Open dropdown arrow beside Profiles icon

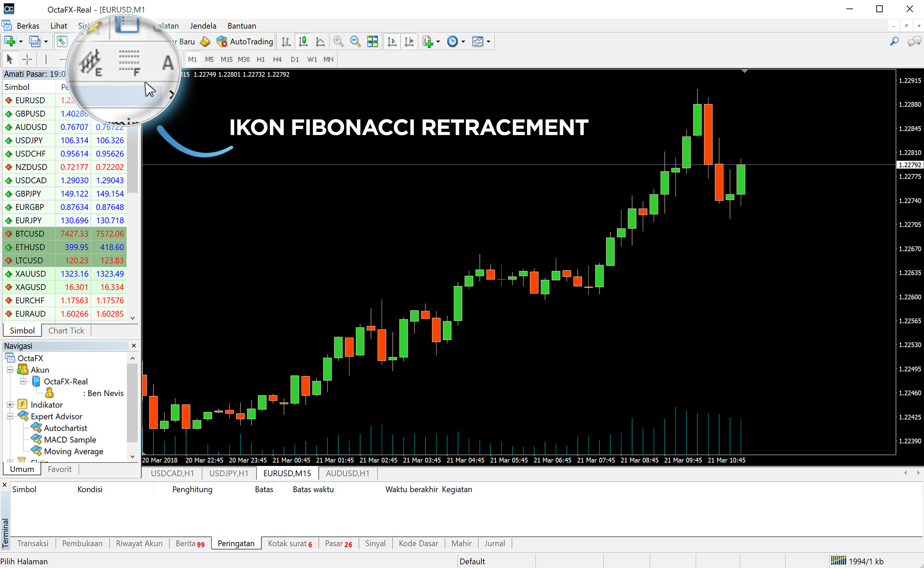click(46, 42)
